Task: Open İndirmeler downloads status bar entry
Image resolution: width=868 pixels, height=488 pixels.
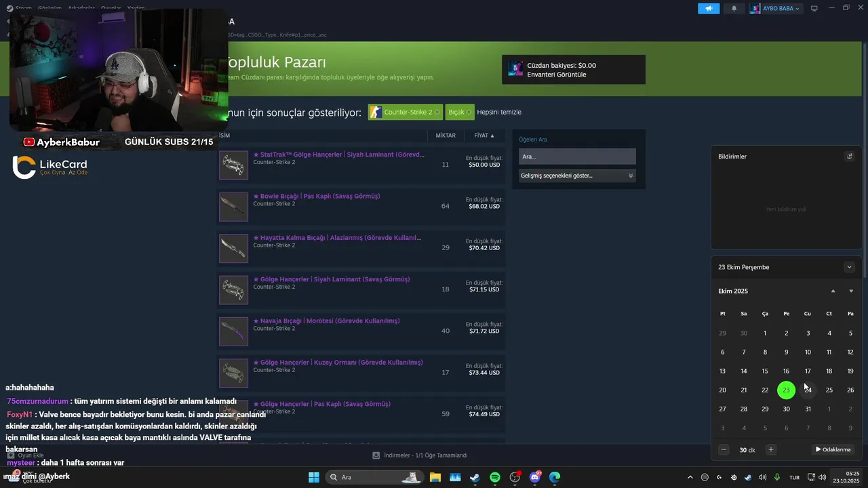Action: coord(420,455)
